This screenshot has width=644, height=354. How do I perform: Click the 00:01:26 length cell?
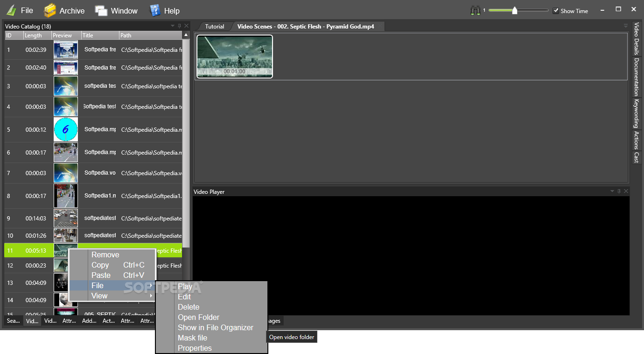(x=36, y=235)
